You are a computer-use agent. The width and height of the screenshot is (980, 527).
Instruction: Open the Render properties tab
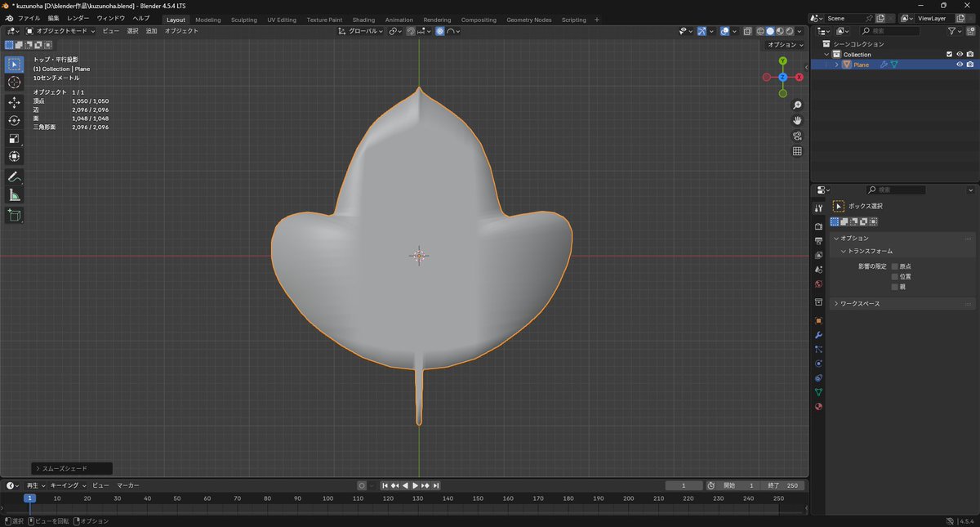click(x=818, y=226)
